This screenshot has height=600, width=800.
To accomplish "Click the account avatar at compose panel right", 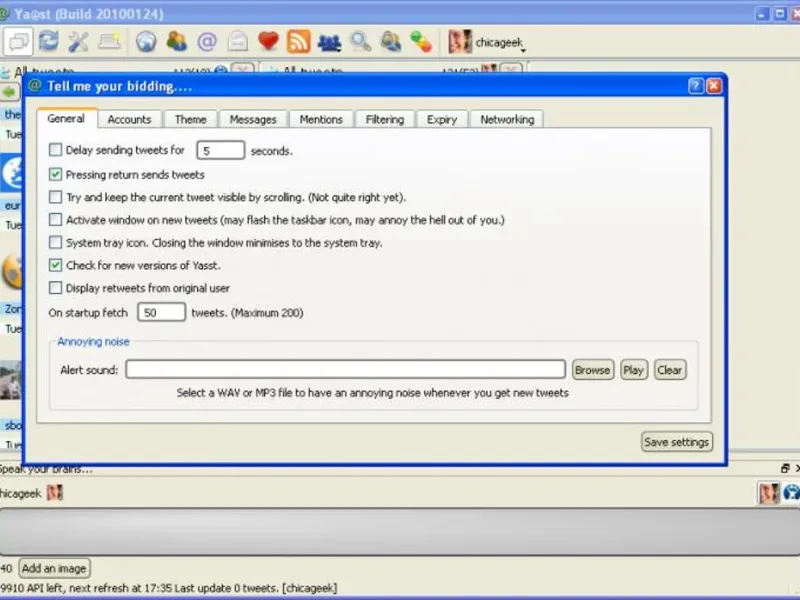I will click(x=769, y=493).
